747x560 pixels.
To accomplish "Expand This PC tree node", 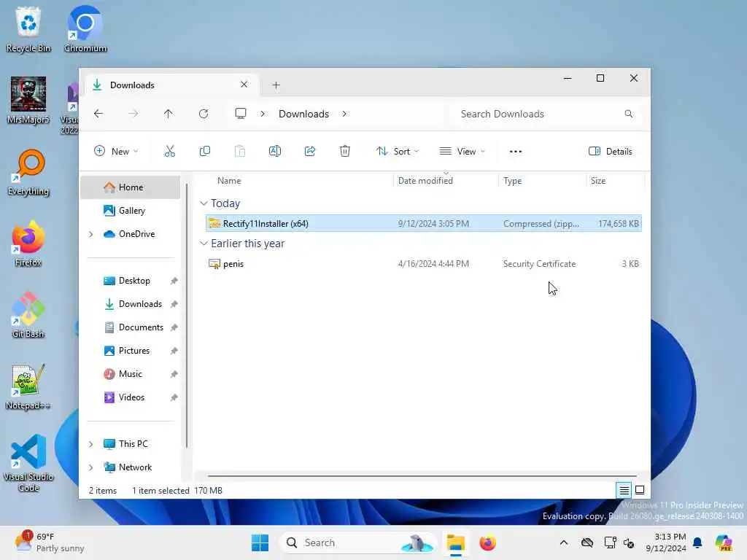I will click(x=90, y=444).
